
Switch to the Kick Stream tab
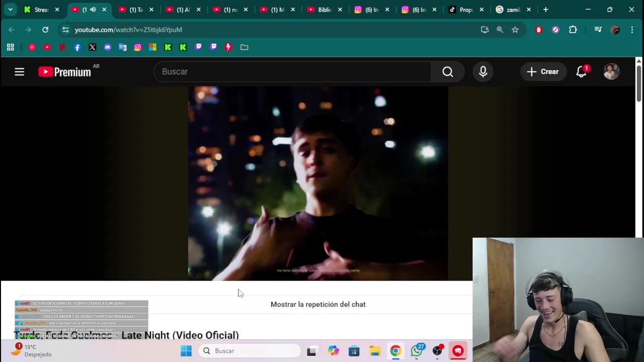click(42, 10)
